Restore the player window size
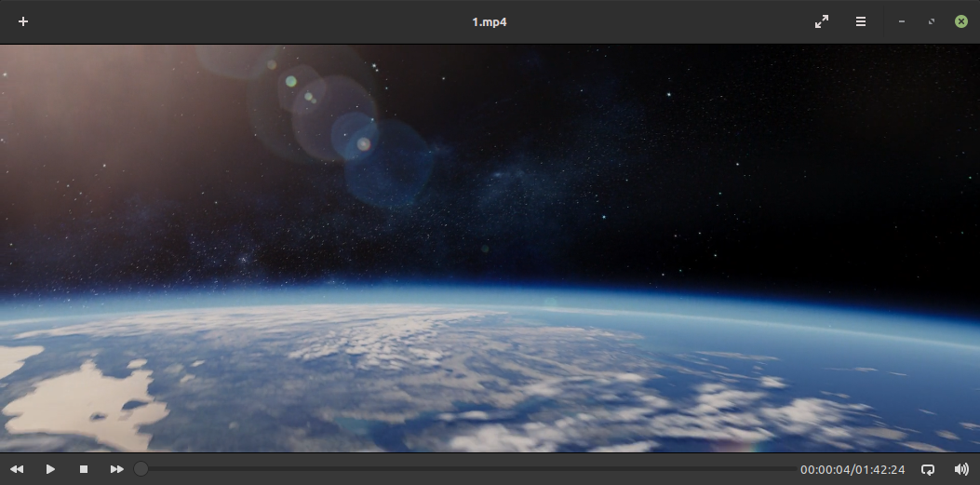This screenshot has height=485, width=980. coord(932,21)
